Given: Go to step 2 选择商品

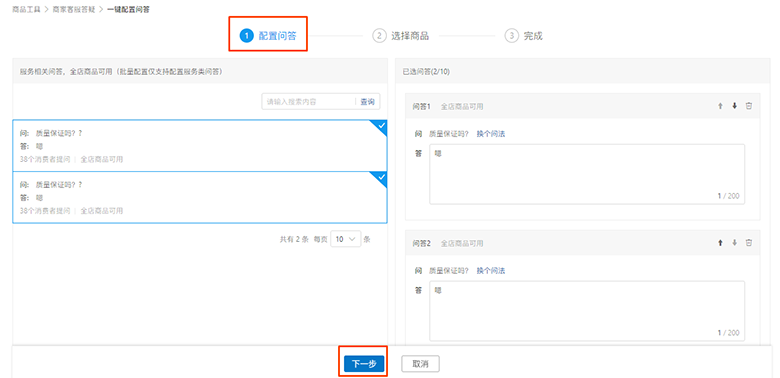Looking at the screenshot, I should tap(400, 36).
